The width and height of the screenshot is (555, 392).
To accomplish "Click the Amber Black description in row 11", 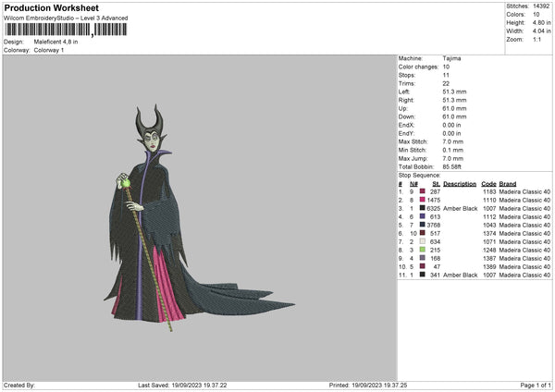I will 460,275.
